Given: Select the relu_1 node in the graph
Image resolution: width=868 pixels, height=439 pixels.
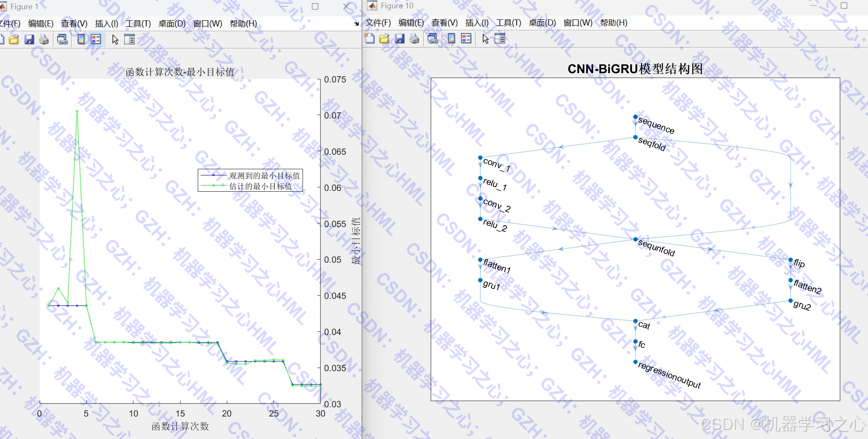Looking at the screenshot, I should pos(480,178).
